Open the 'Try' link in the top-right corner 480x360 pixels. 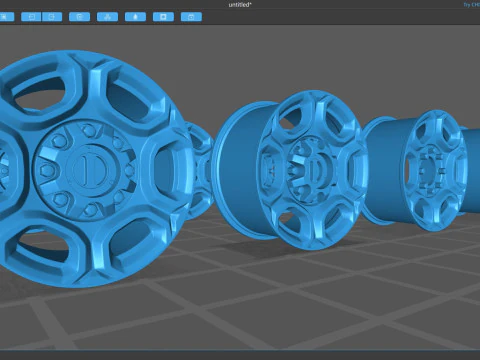coord(471,5)
